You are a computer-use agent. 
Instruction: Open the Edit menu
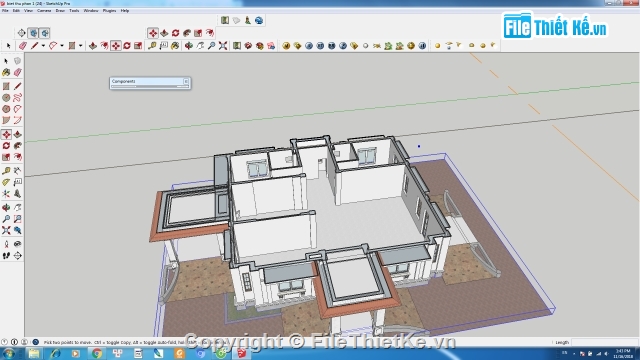(x=16, y=11)
